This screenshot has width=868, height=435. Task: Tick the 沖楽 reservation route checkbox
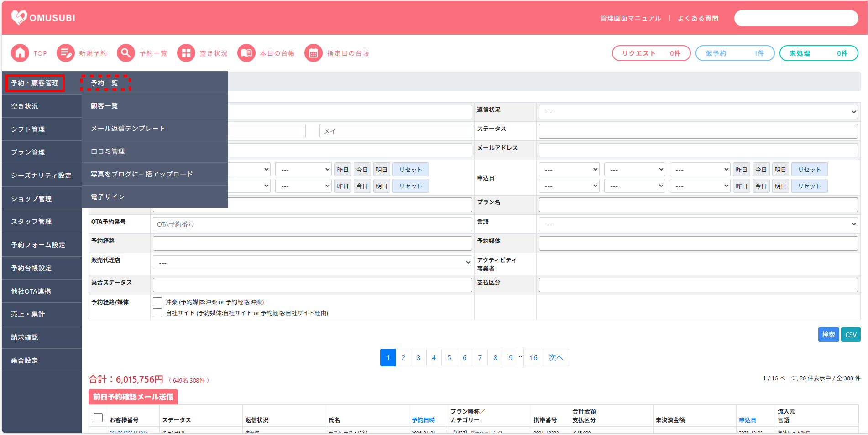click(x=157, y=302)
